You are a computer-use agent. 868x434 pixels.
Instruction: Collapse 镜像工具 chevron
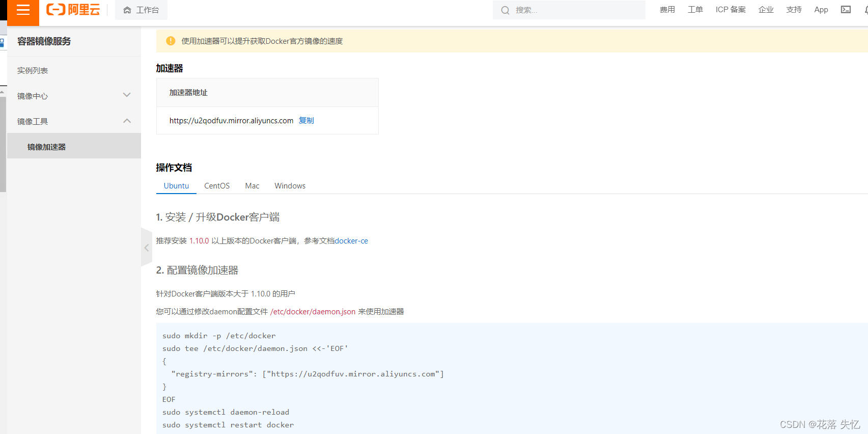(127, 121)
